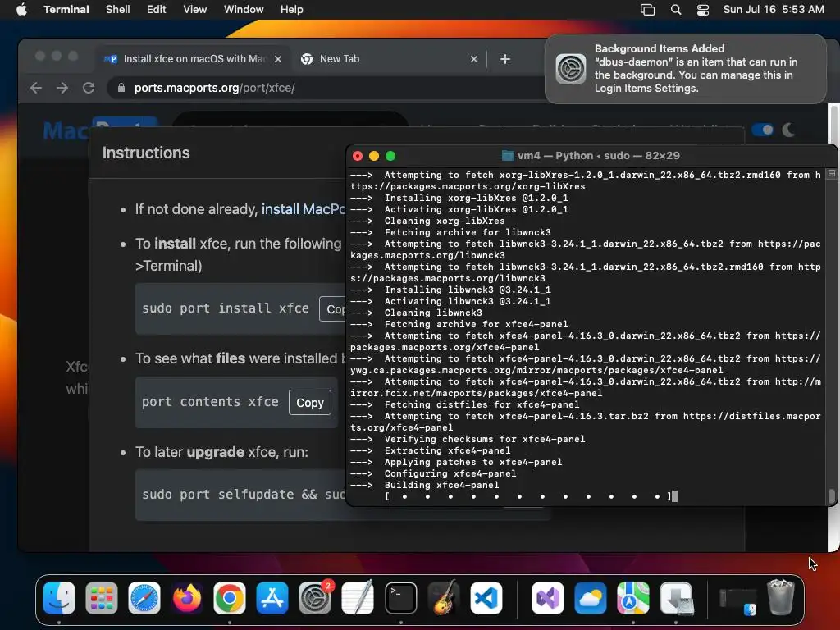Click the Terminal icon in the dock
This screenshot has height=630, width=840.
[x=400, y=598]
